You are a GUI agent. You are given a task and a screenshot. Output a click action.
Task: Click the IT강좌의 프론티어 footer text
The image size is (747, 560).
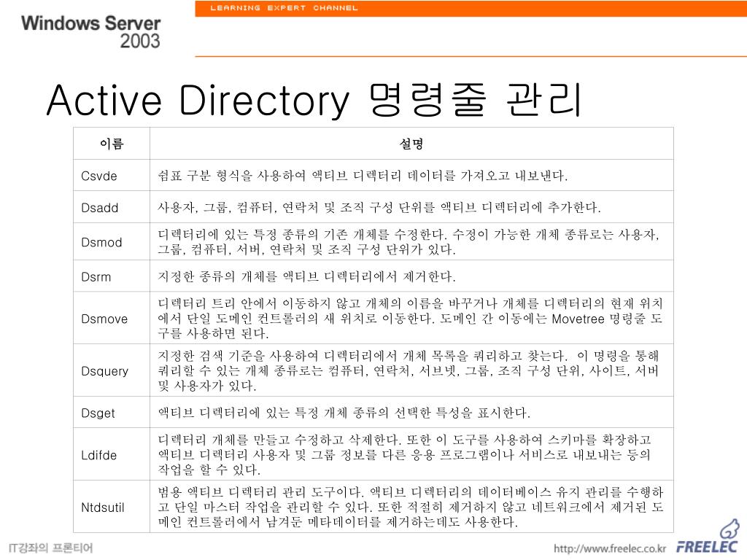(x=51, y=548)
